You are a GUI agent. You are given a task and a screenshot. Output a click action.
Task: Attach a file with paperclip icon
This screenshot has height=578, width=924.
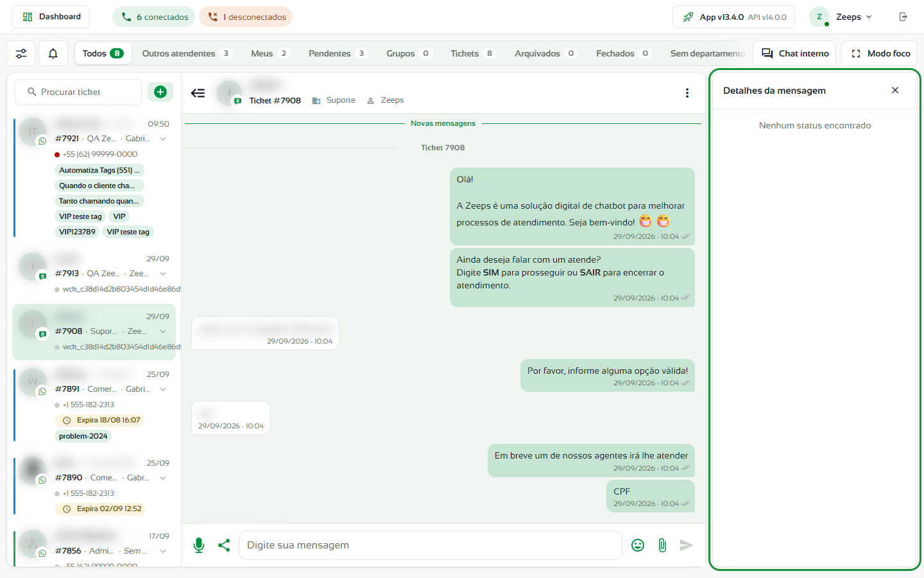tap(662, 545)
